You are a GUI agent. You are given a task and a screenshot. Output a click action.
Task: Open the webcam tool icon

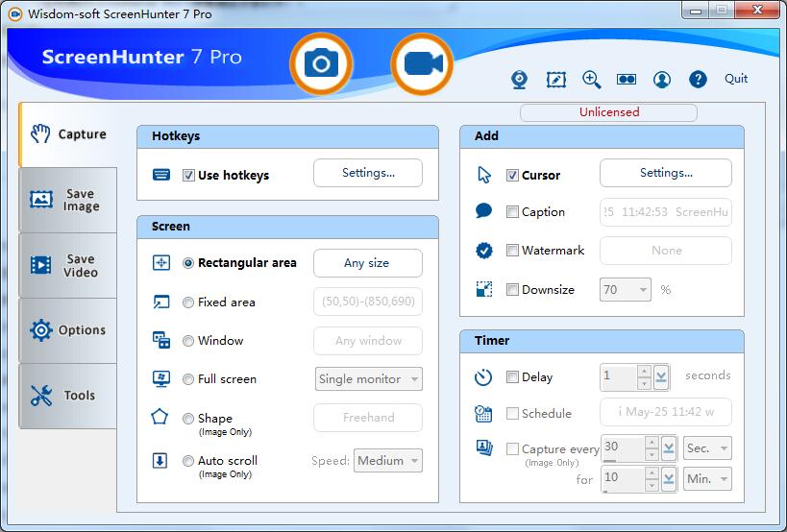pyautogui.click(x=519, y=79)
